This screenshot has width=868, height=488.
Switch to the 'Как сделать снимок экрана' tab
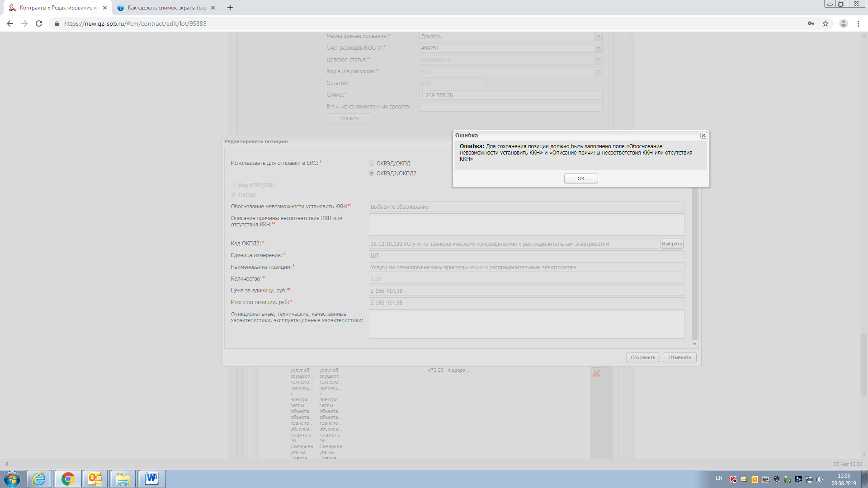(165, 8)
